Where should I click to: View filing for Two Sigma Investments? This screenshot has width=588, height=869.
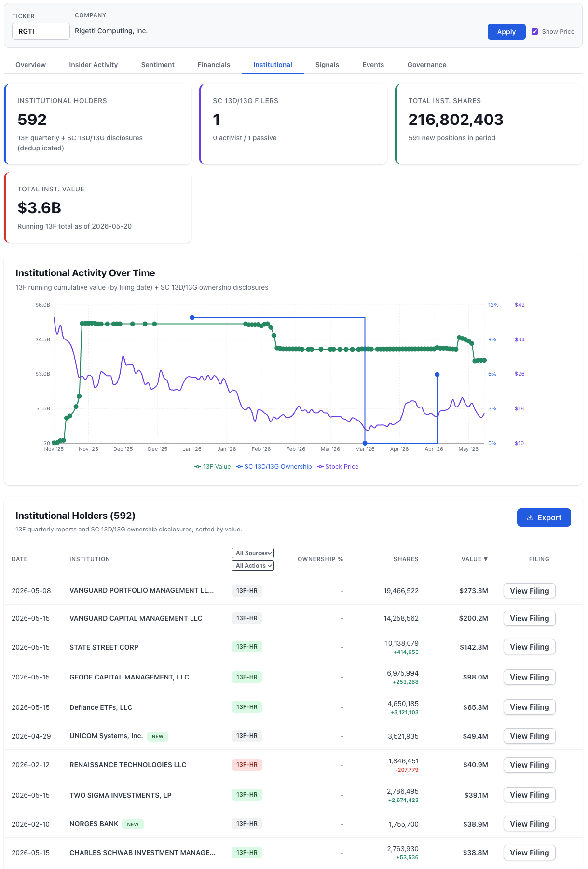530,795
